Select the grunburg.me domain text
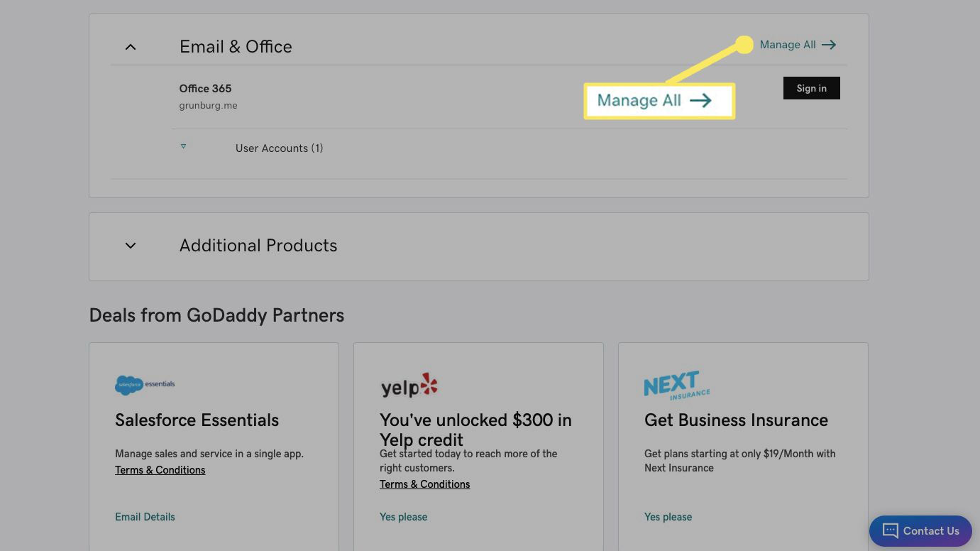The height and width of the screenshot is (551, 980). click(x=208, y=106)
